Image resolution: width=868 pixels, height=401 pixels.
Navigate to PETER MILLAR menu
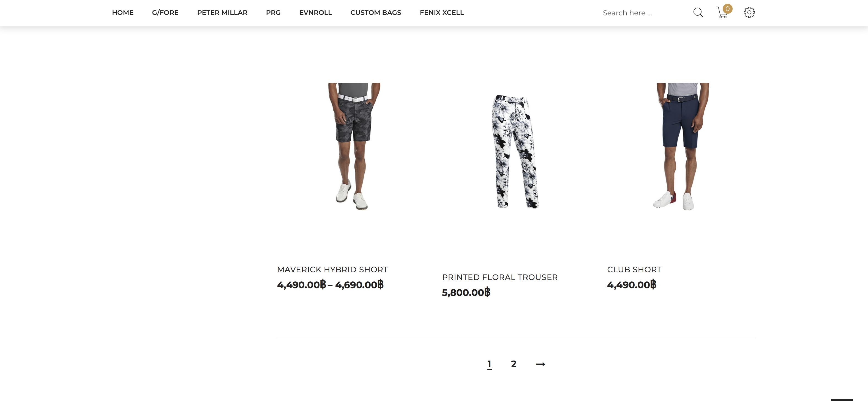point(222,13)
